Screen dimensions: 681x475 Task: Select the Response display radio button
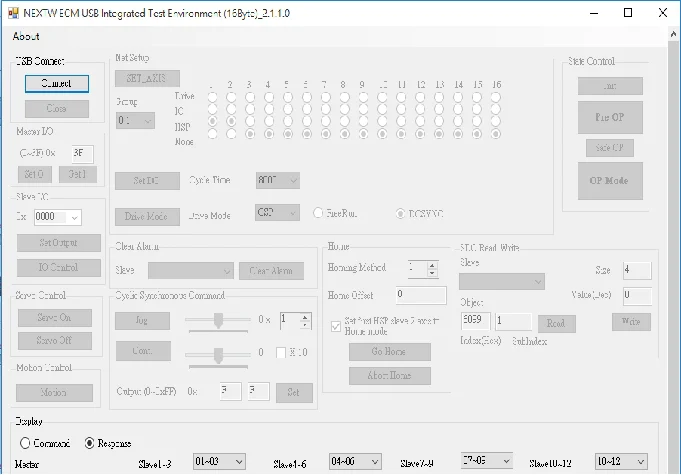point(89,443)
